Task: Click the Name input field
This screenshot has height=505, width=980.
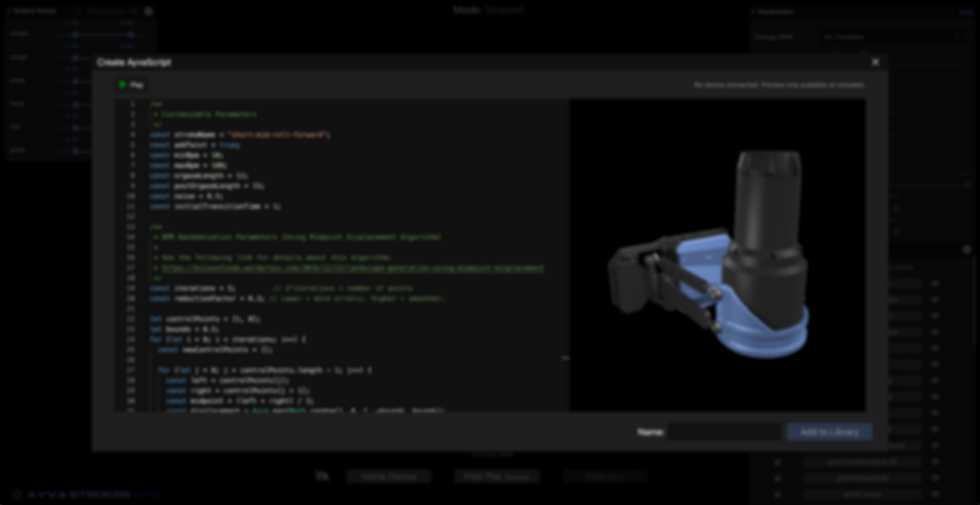Action: pyautogui.click(x=724, y=432)
